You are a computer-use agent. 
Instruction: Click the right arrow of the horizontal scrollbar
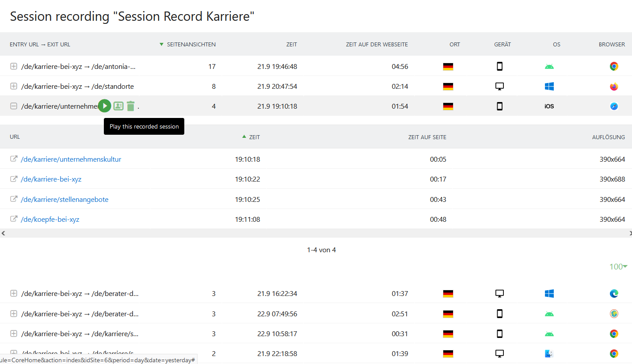click(x=629, y=233)
